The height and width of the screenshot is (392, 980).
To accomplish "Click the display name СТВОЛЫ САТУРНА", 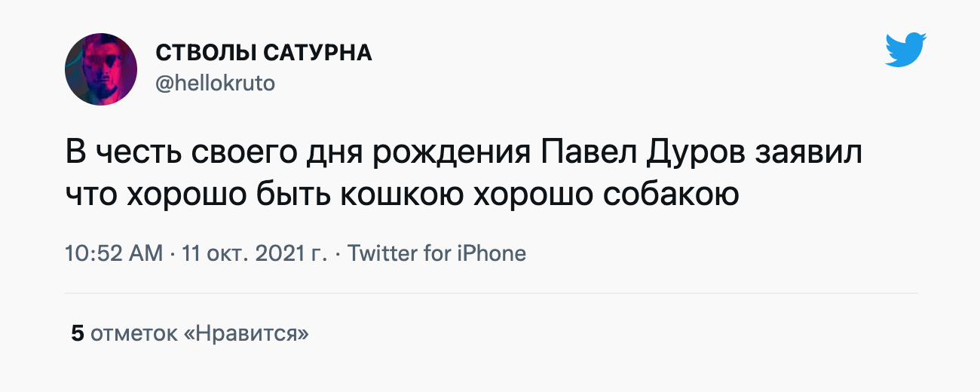I will pos(264,54).
